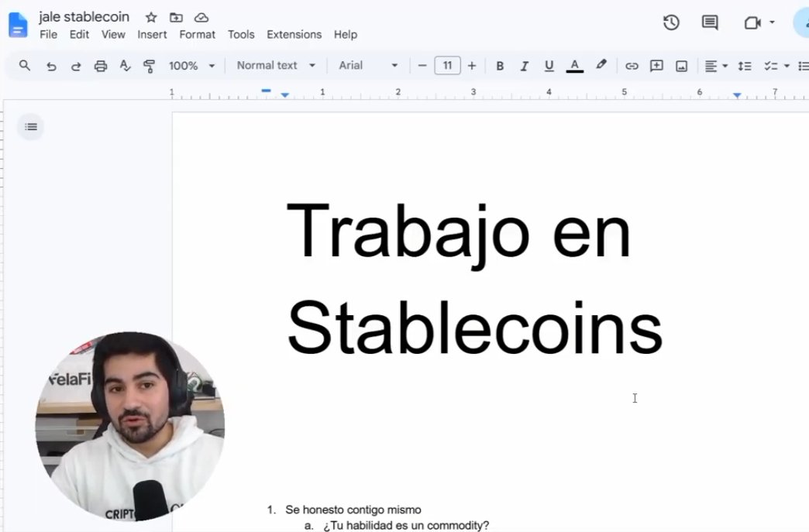This screenshot has width=809, height=532.
Task: Open the Format menu
Action: pos(197,35)
